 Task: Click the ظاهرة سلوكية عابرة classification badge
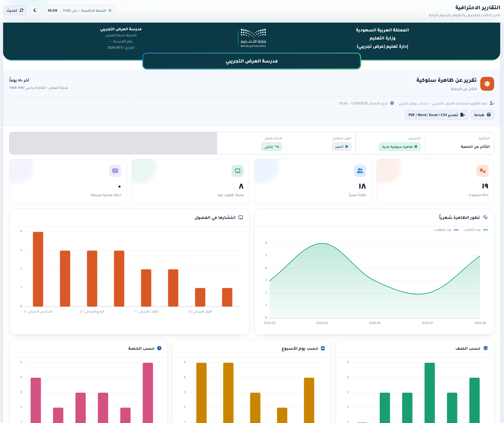click(x=399, y=147)
